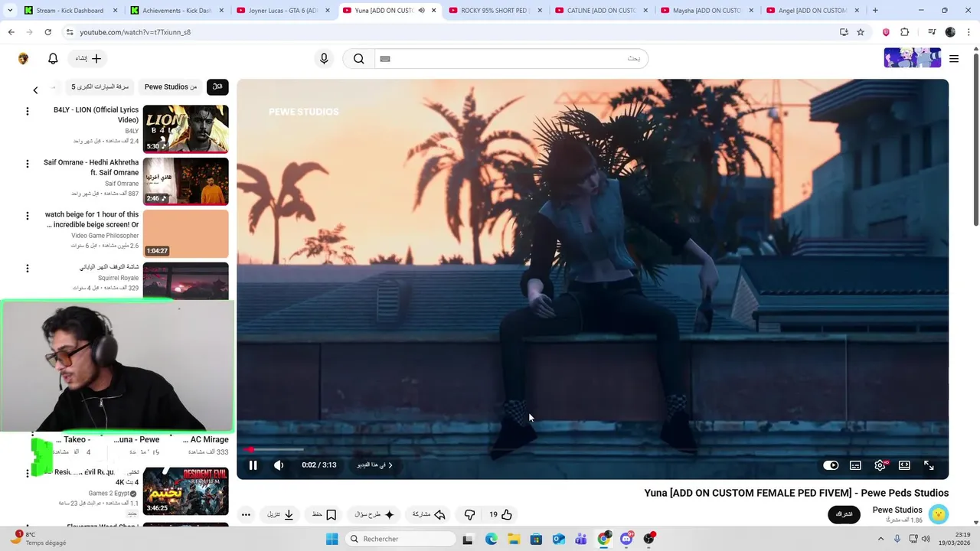Open the beige screen video thumbnail
The image size is (980, 551).
186,234
